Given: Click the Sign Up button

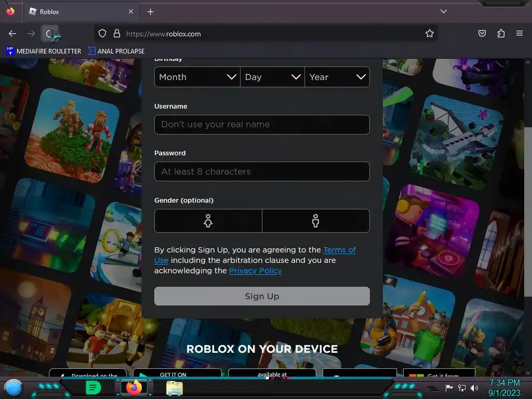Looking at the screenshot, I should click(262, 296).
